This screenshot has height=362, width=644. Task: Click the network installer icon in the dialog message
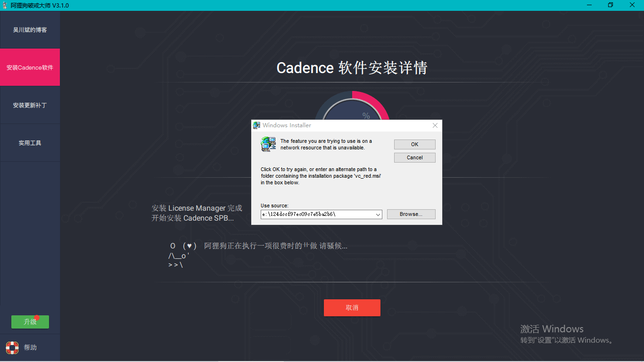click(x=269, y=144)
